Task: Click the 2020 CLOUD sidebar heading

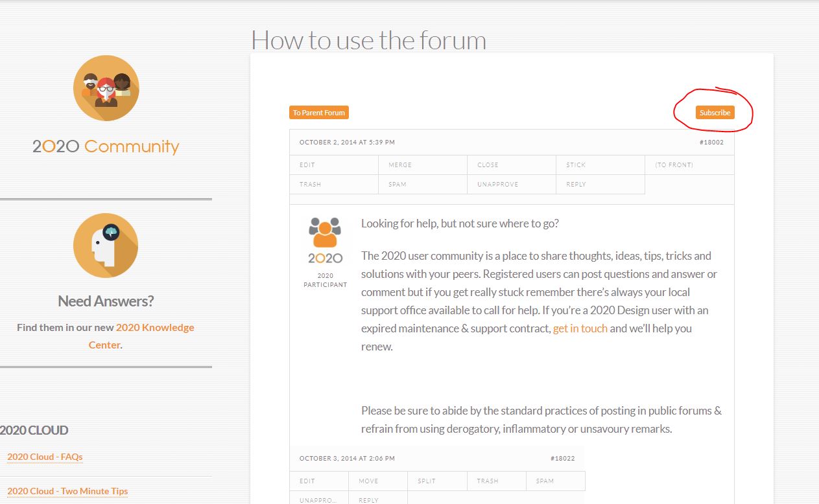Action: (x=34, y=430)
